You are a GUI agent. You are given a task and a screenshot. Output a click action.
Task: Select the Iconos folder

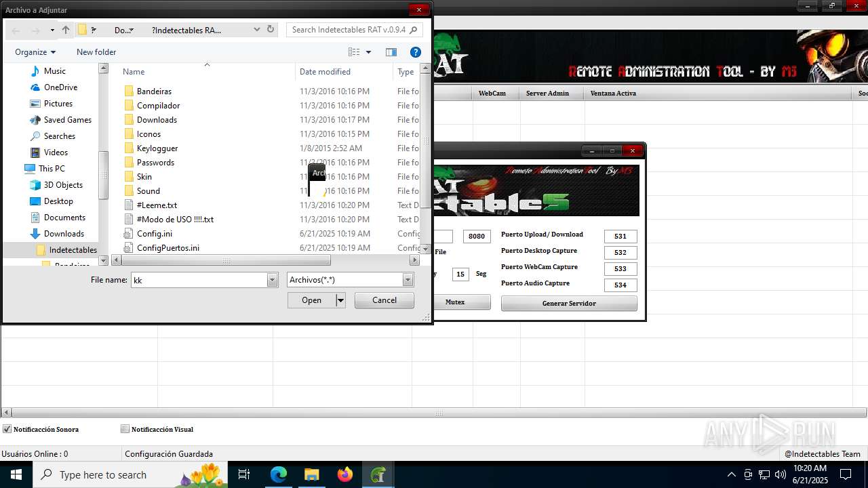click(x=149, y=134)
